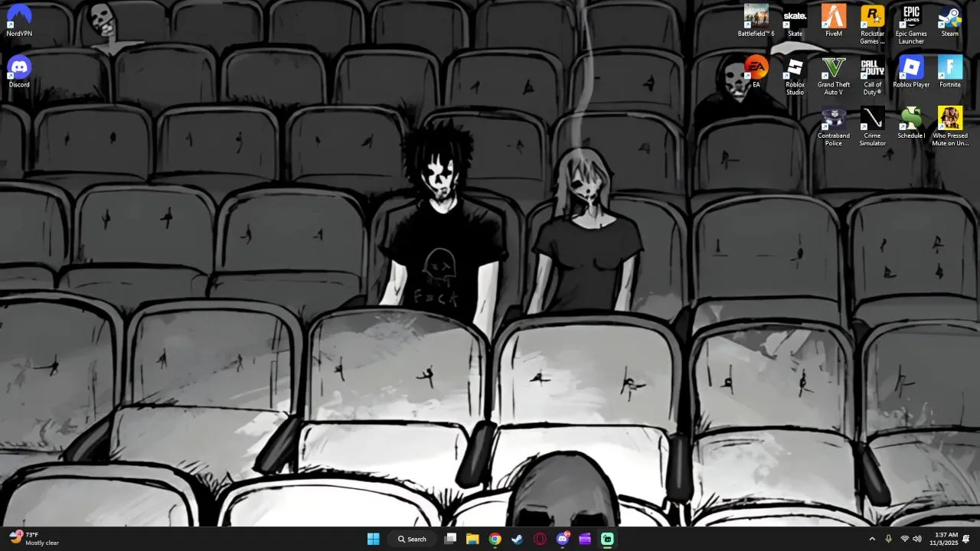This screenshot has width=980, height=551.
Task: Open the weather widget showing 73°F
Action: [x=34, y=539]
